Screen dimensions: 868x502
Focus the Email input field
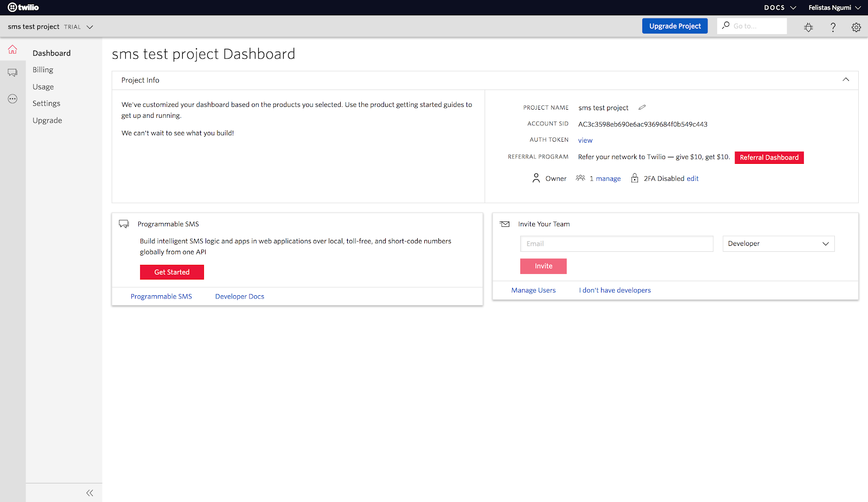(617, 244)
